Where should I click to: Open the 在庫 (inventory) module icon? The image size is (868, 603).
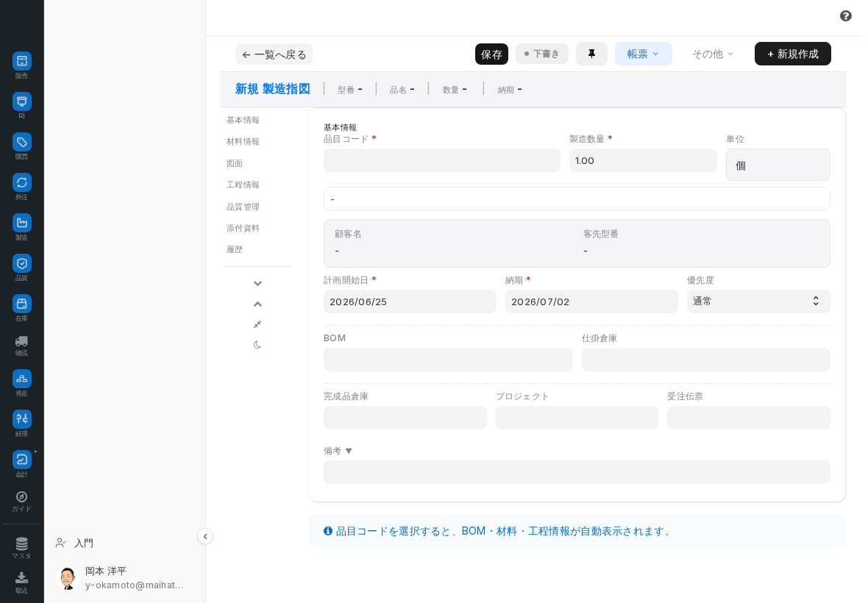[21, 304]
